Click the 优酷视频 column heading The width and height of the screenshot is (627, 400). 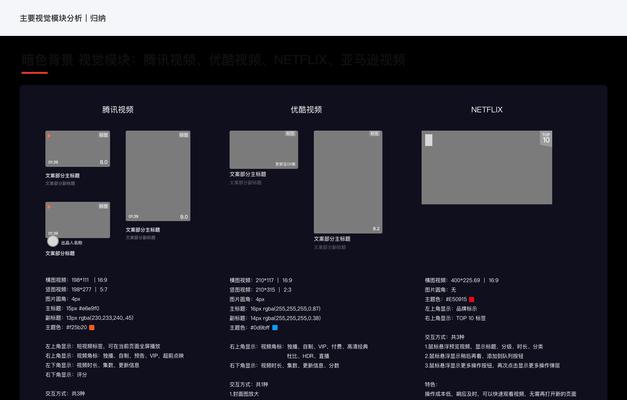306,110
